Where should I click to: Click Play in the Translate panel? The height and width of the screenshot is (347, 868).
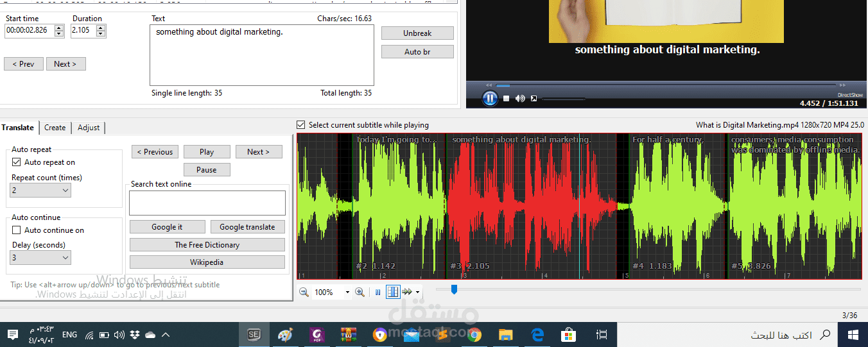click(x=207, y=152)
